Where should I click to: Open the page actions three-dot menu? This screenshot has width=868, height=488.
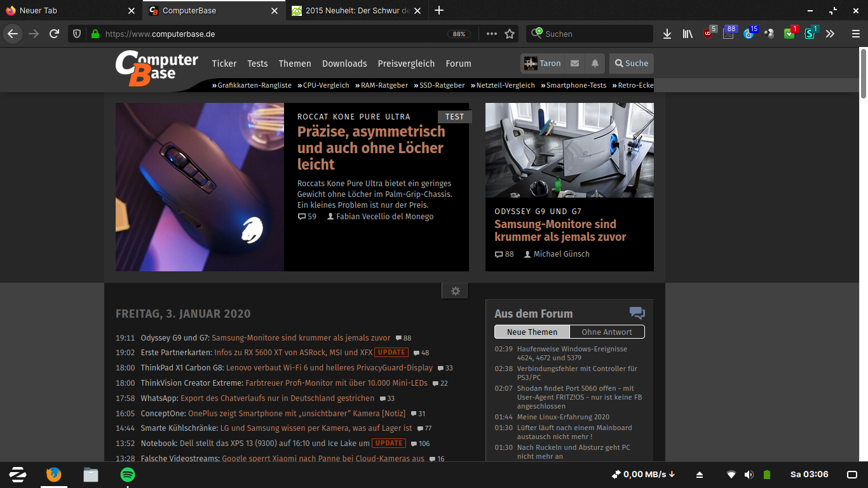pyautogui.click(x=492, y=34)
